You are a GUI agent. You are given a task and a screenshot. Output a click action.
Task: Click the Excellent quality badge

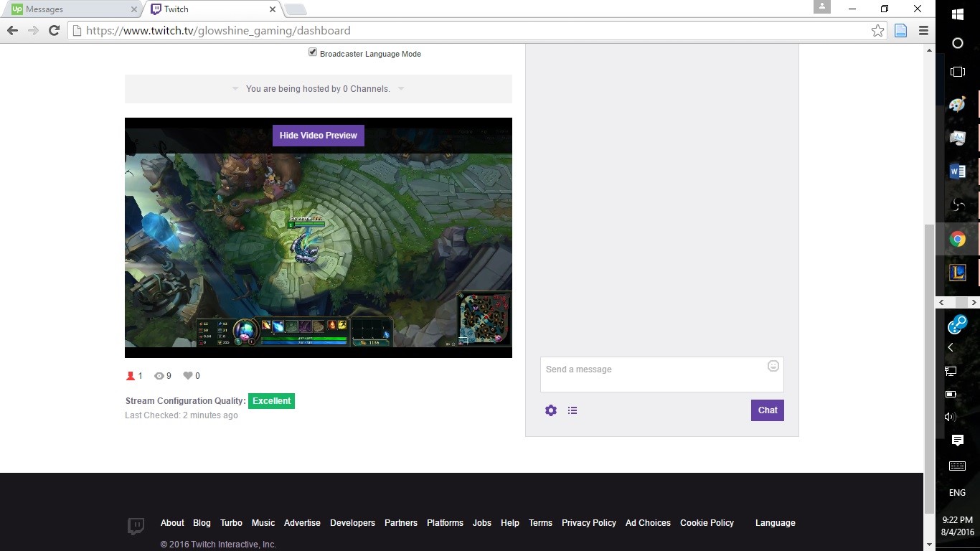271,401
